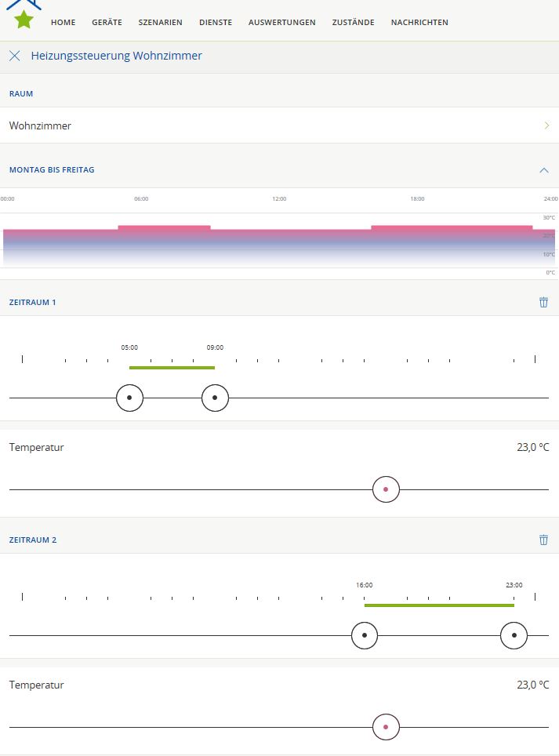This screenshot has height=756, width=559.
Task: Select the Dienste menu item
Action: [216, 23]
